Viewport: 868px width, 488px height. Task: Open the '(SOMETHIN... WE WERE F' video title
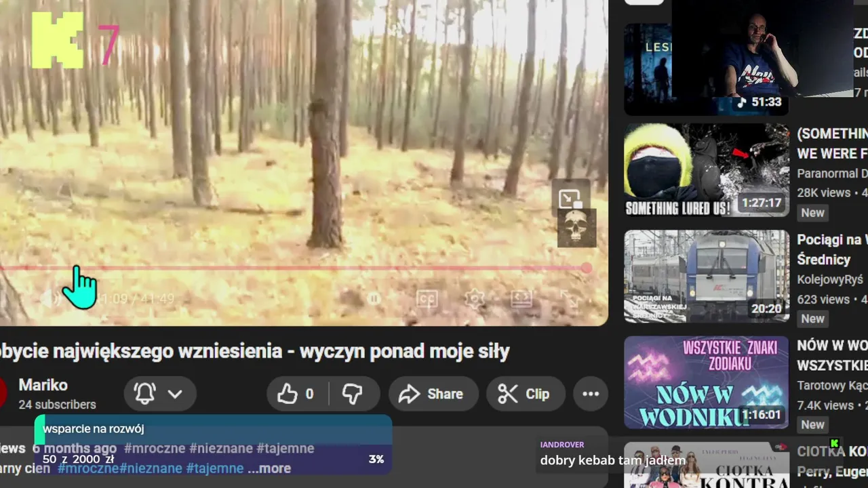[832, 143]
